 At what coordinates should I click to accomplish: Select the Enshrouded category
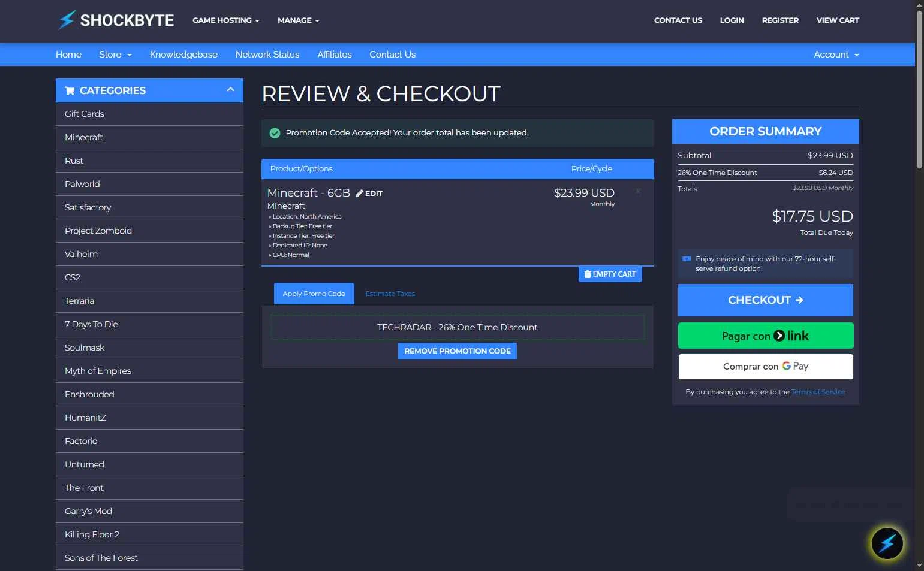pyautogui.click(x=149, y=394)
